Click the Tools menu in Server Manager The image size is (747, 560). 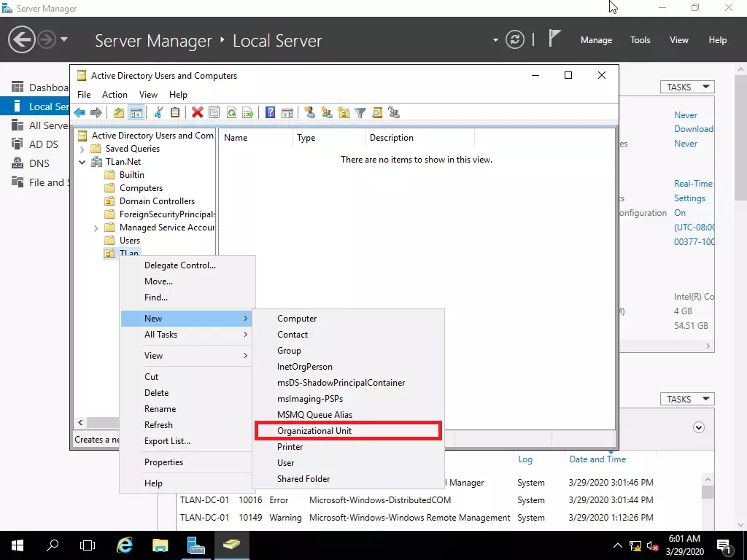tap(640, 40)
